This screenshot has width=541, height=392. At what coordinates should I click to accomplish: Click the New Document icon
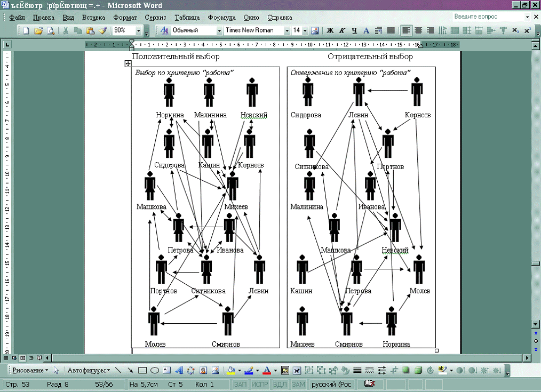point(26,30)
